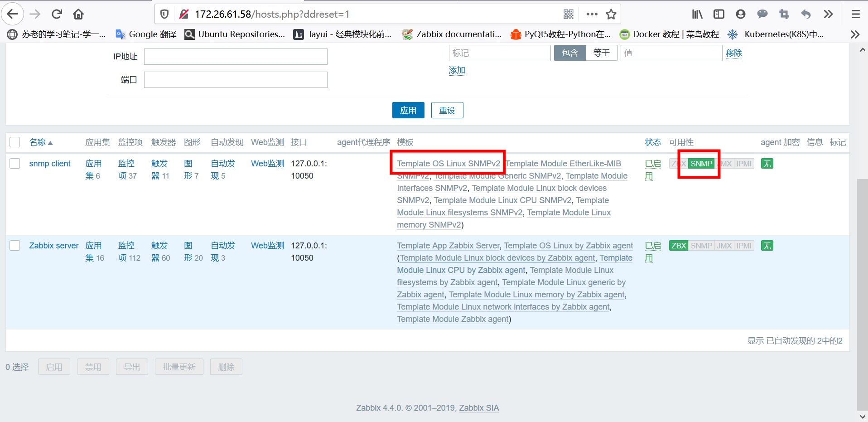The height and width of the screenshot is (422, 868).
Task: Open the layui bookmark
Action: pyautogui.click(x=342, y=34)
